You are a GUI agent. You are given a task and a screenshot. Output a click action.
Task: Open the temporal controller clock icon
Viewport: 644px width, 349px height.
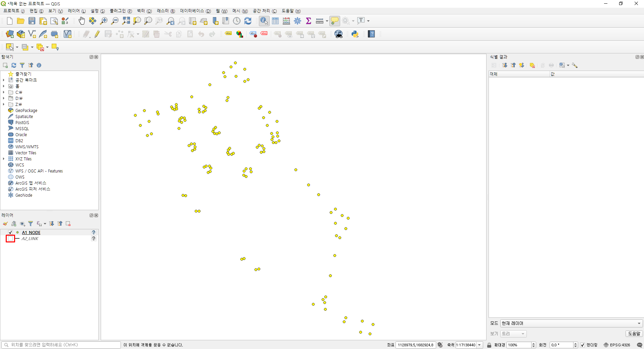[x=237, y=21]
